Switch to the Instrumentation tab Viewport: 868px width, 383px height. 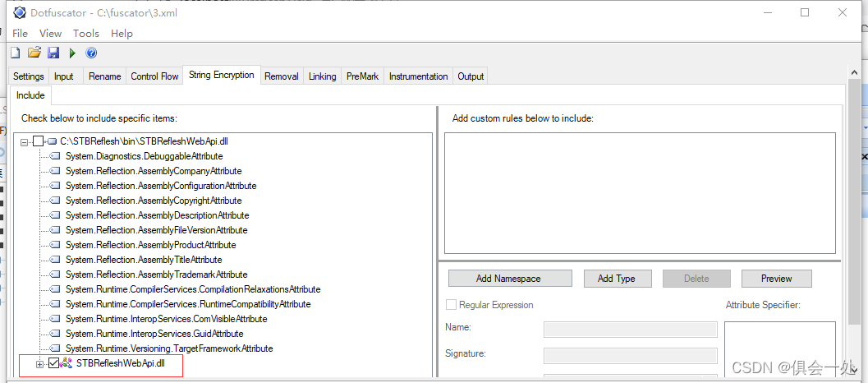(x=419, y=76)
